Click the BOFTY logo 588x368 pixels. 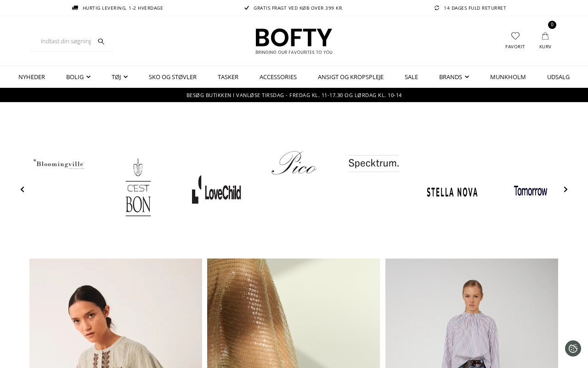point(294,41)
